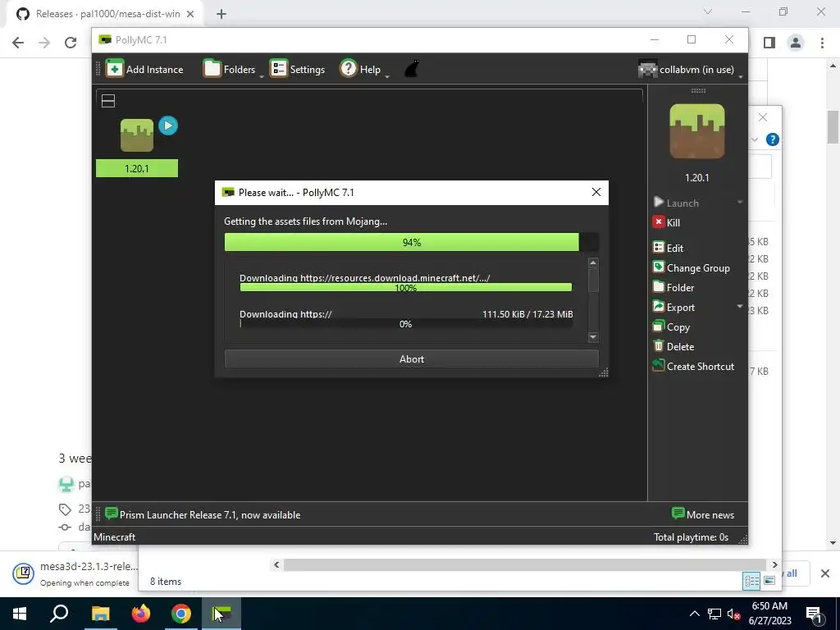Switch to Chrome from taskbar
840x630 pixels.
(181, 614)
